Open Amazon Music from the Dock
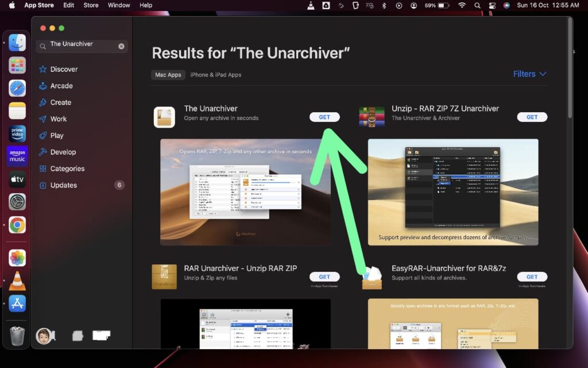 point(16,156)
